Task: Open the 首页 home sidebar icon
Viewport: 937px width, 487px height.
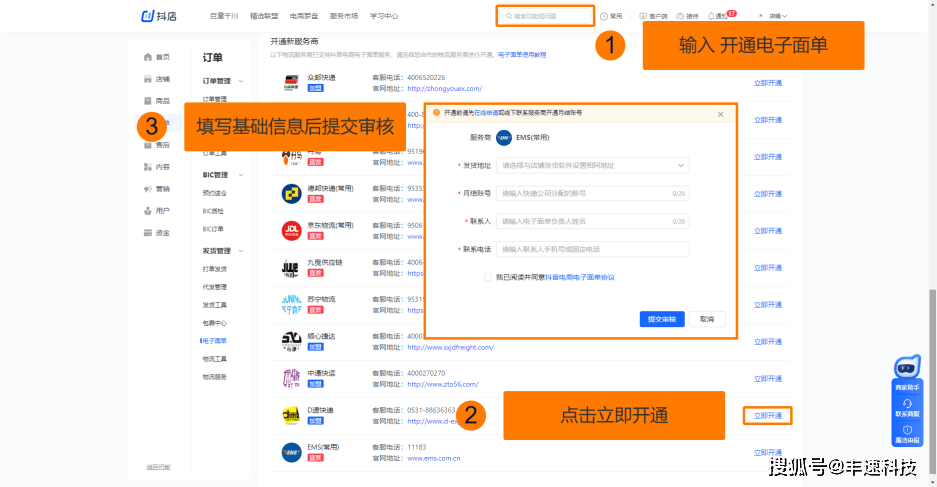Action: (x=148, y=57)
